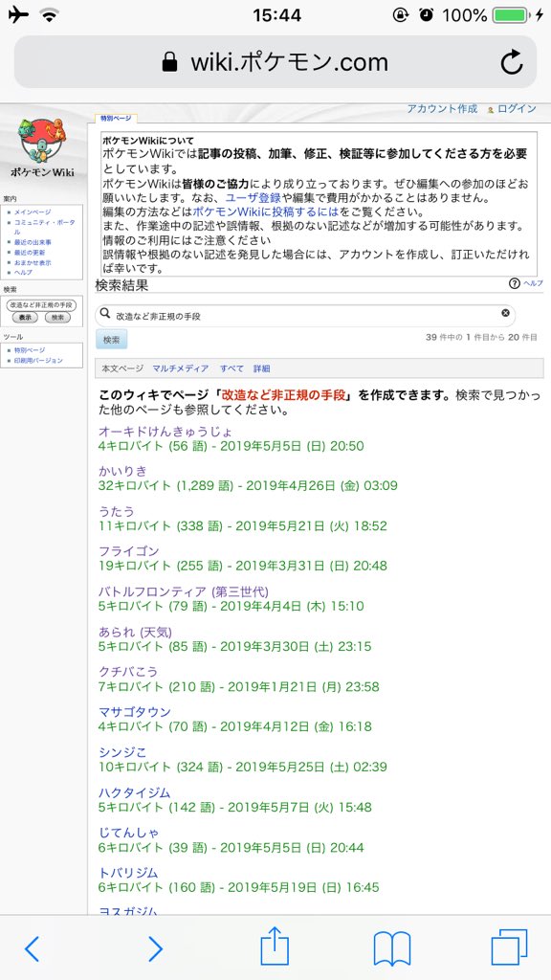Click the sidebar 表示 button
The height and width of the screenshot is (980, 551).
tap(25, 318)
